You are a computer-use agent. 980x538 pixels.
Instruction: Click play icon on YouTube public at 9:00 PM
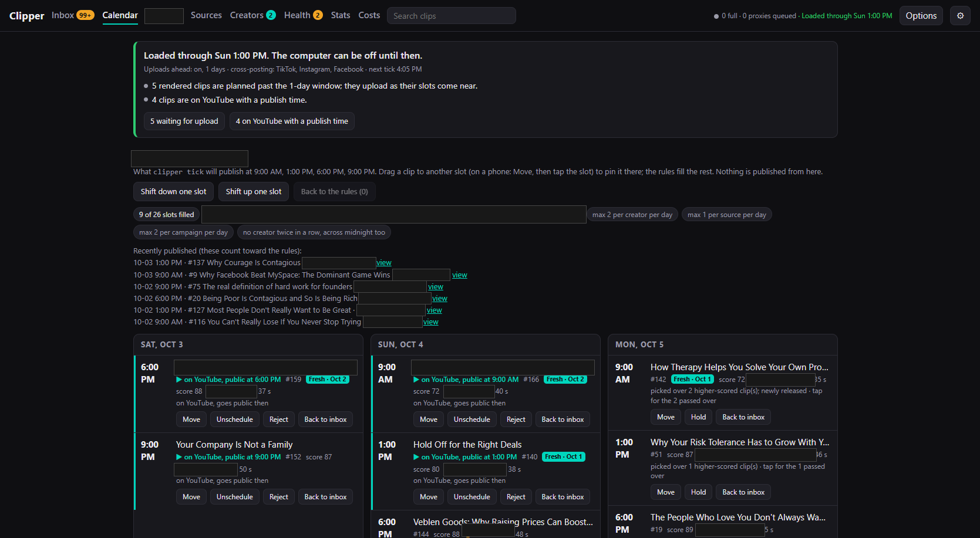point(179,457)
